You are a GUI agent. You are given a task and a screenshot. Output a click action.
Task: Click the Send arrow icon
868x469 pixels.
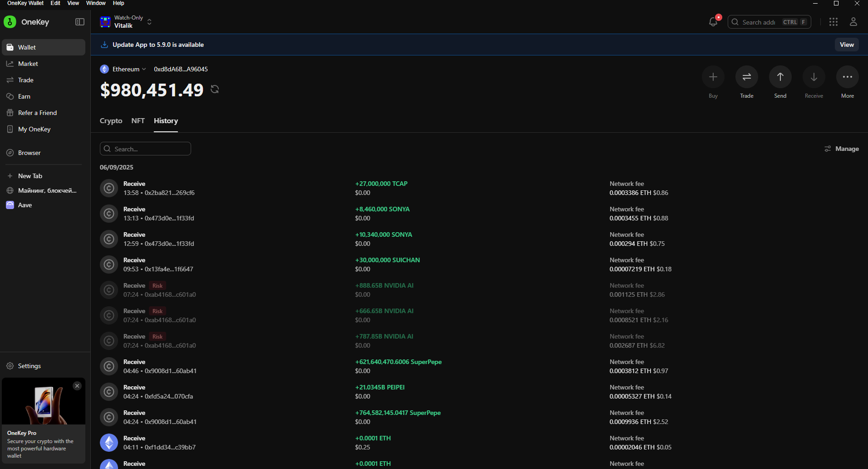(x=780, y=77)
